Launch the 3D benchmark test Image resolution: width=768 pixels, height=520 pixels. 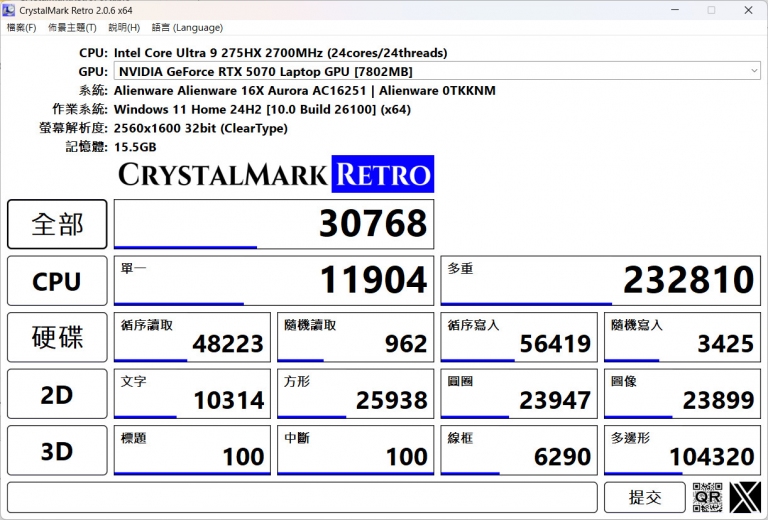(x=57, y=451)
